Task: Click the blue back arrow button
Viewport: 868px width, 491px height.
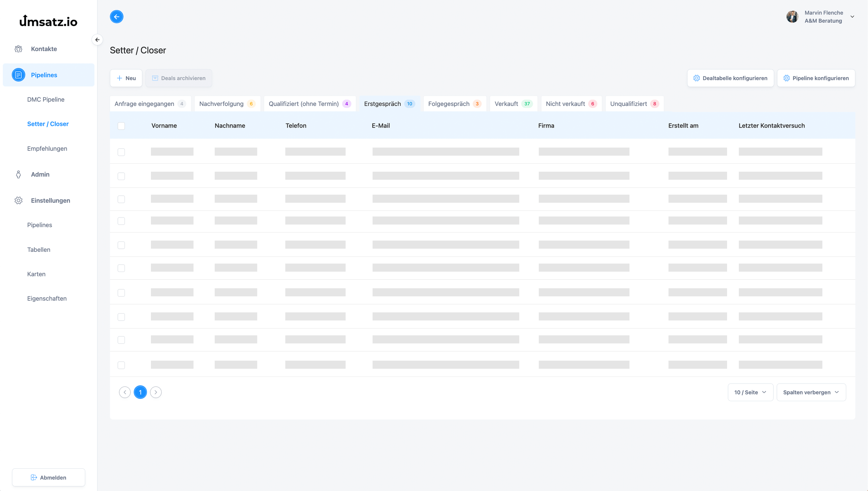Action: [x=117, y=16]
